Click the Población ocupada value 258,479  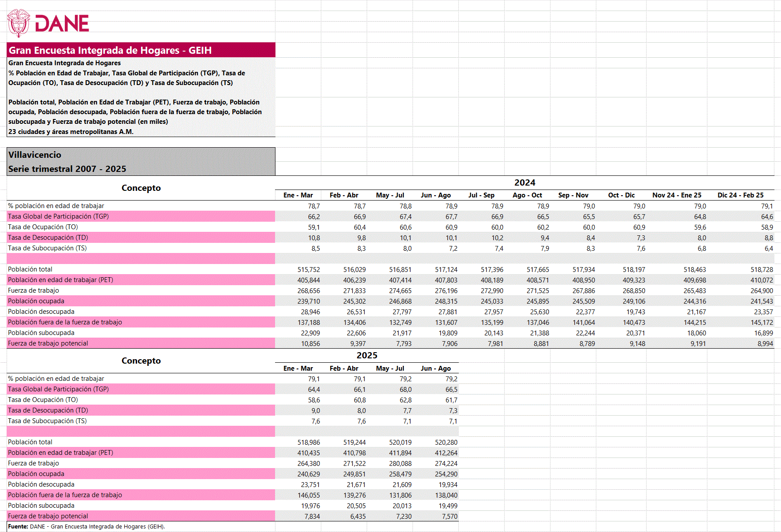[400, 474]
